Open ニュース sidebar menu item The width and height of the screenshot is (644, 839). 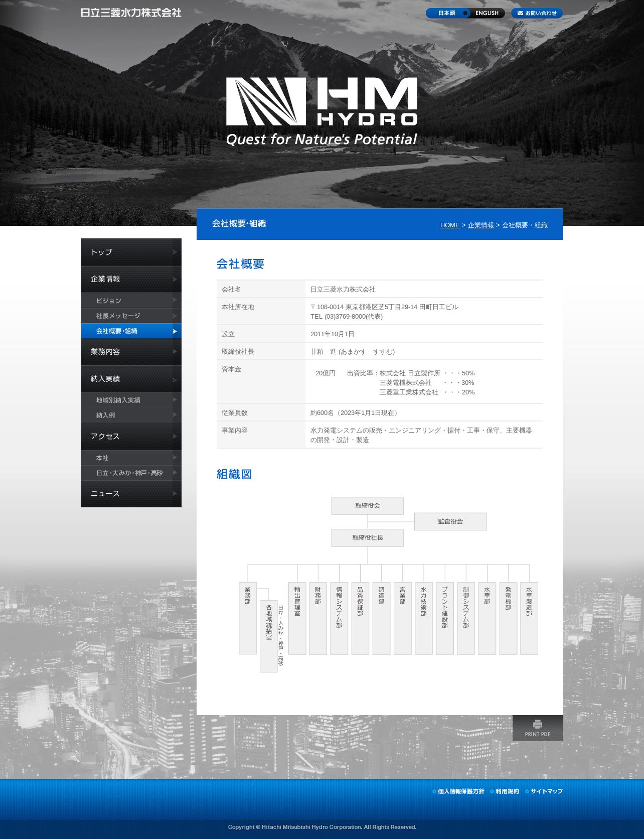[x=131, y=494]
